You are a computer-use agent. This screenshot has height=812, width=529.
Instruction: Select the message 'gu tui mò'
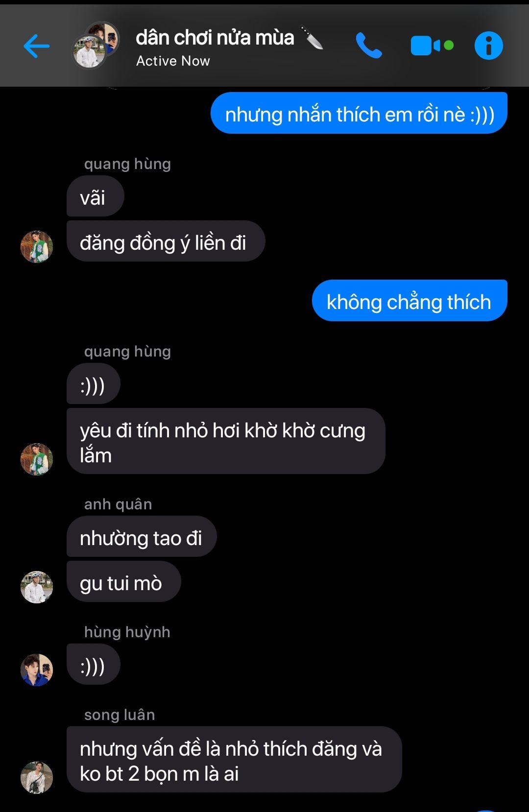(124, 581)
